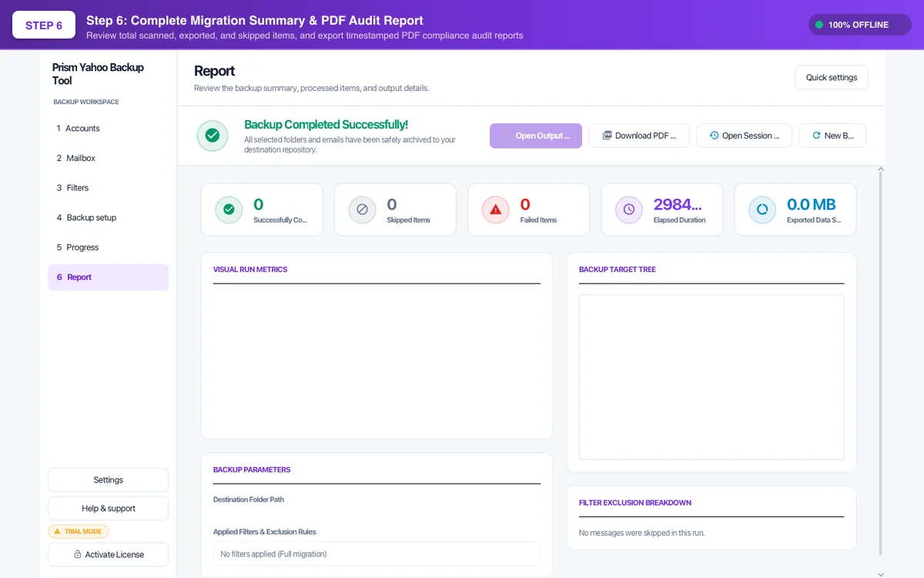The width and height of the screenshot is (924, 578).
Task: Click the Prism Yahoo Backup Tool title
Action: [x=98, y=74]
